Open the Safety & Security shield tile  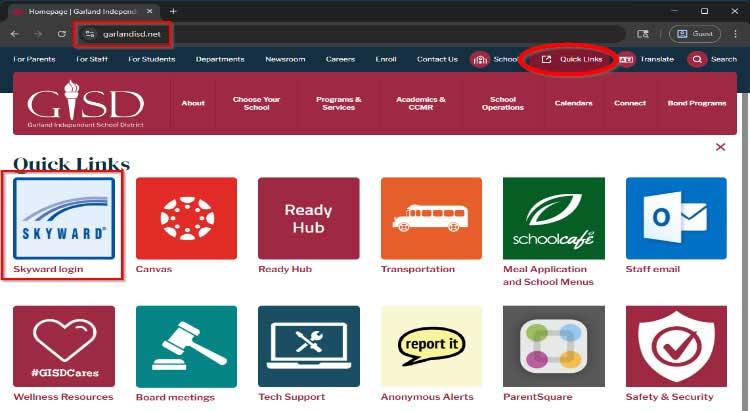coord(676,346)
